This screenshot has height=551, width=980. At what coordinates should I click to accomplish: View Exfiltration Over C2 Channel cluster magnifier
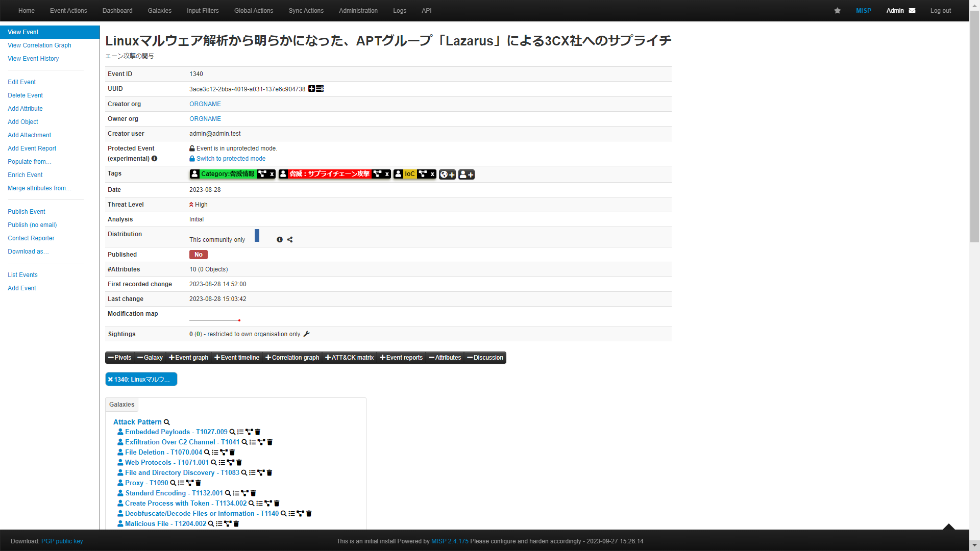pyautogui.click(x=244, y=442)
